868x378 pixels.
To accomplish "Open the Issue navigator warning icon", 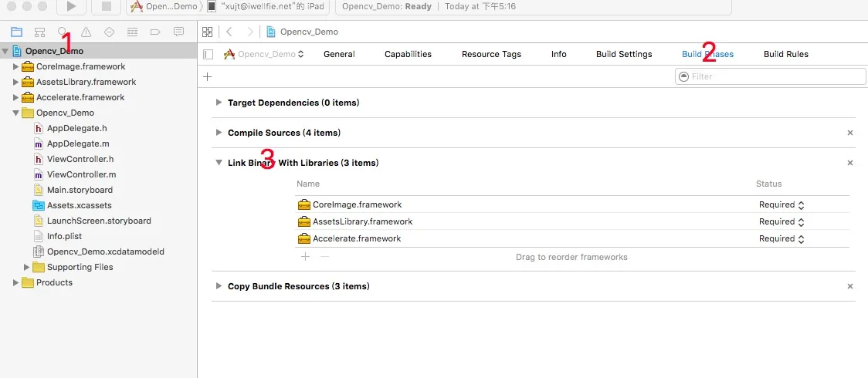I will (x=86, y=32).
